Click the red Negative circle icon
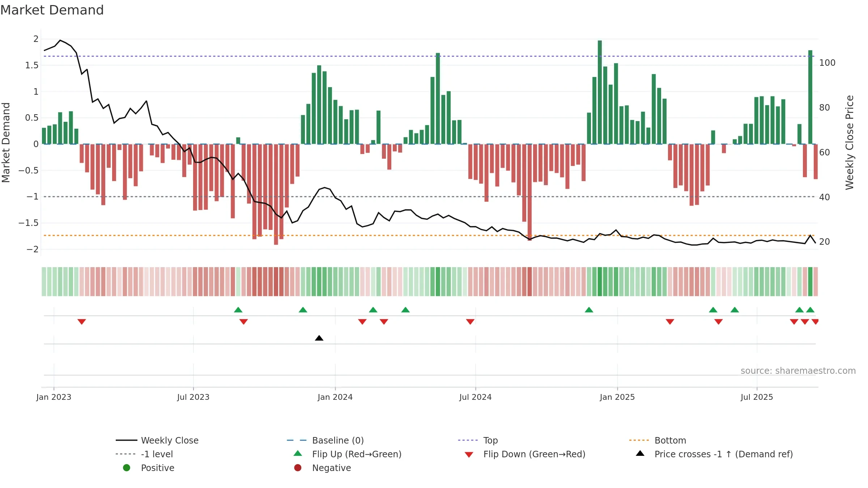868x488 pixels. (x=298, y=468)
